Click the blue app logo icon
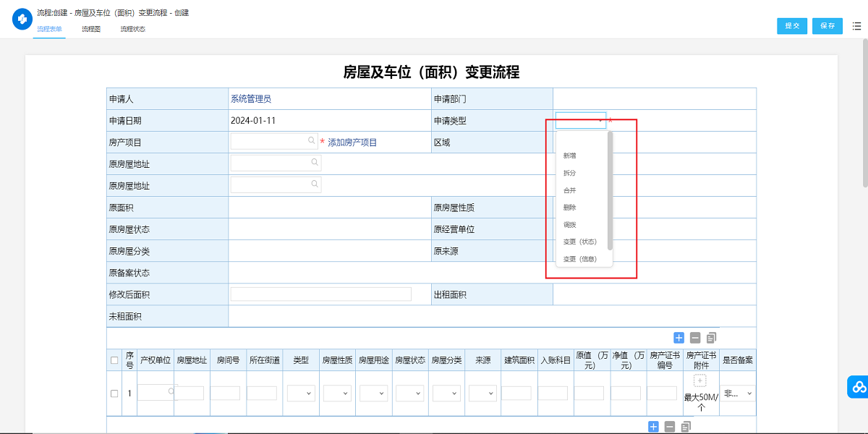This screenshot has width=868, height=434. tap(22, 20)
